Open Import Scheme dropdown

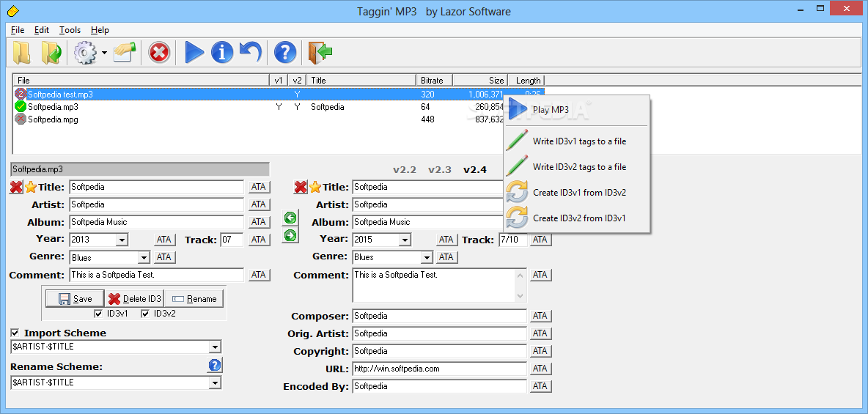[x=215, y=347]
